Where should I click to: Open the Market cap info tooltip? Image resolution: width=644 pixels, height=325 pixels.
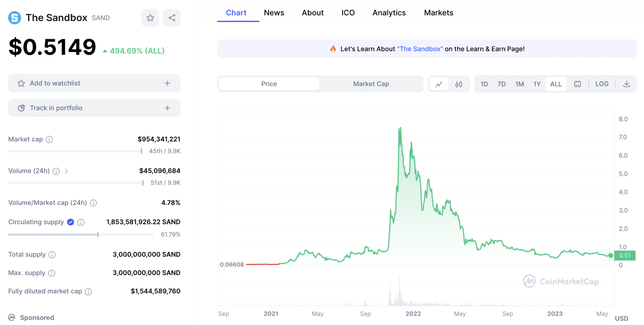click(x=49, y=139)
